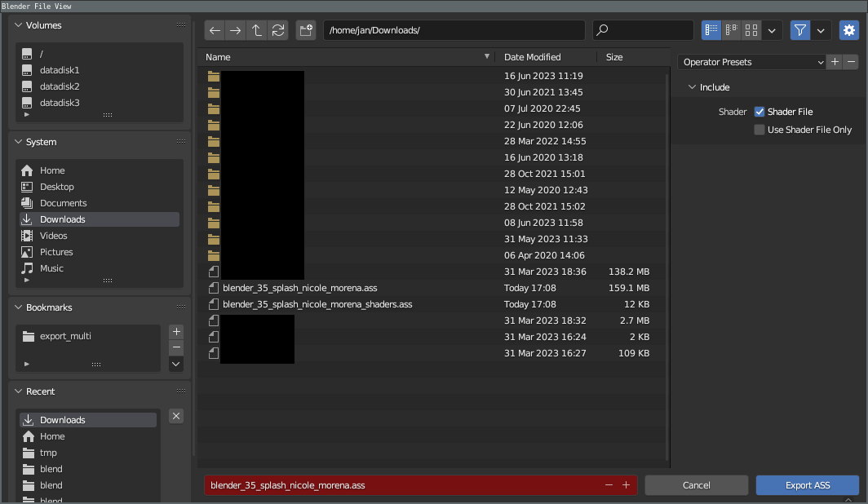Toggle file filtering funnel icon
This screenshot has width=868, height=504.
click(x=800, y=30)
